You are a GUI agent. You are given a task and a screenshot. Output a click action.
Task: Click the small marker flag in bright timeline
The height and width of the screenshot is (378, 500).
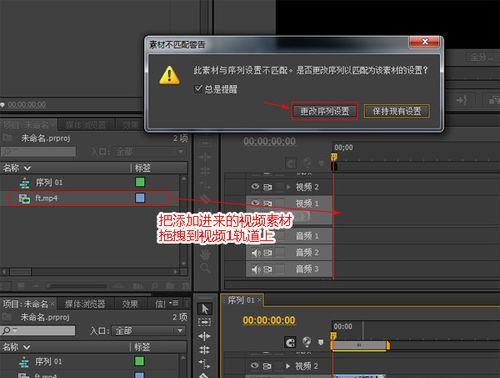tap(321, 342)
